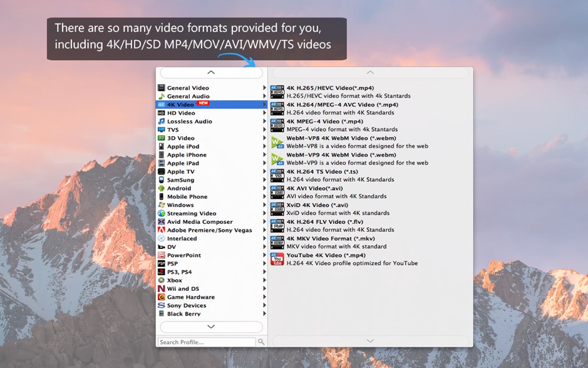Viewport: 588px width, 368px height.
Task: Expand the PowerPoint category arrow
Action: (264, 255)
